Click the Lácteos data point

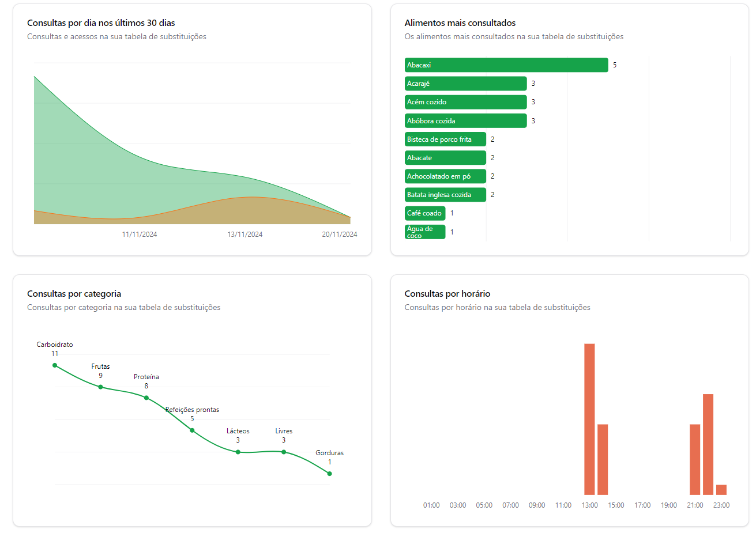click(238, 452)
